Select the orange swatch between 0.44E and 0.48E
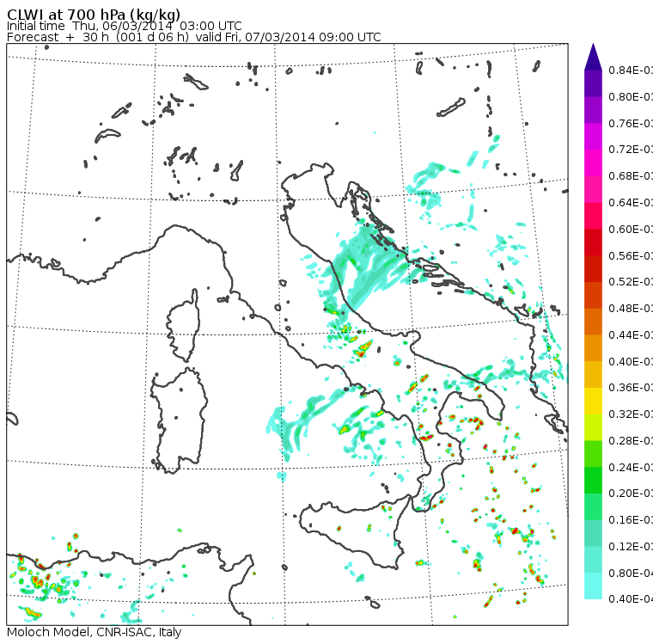 593,322
